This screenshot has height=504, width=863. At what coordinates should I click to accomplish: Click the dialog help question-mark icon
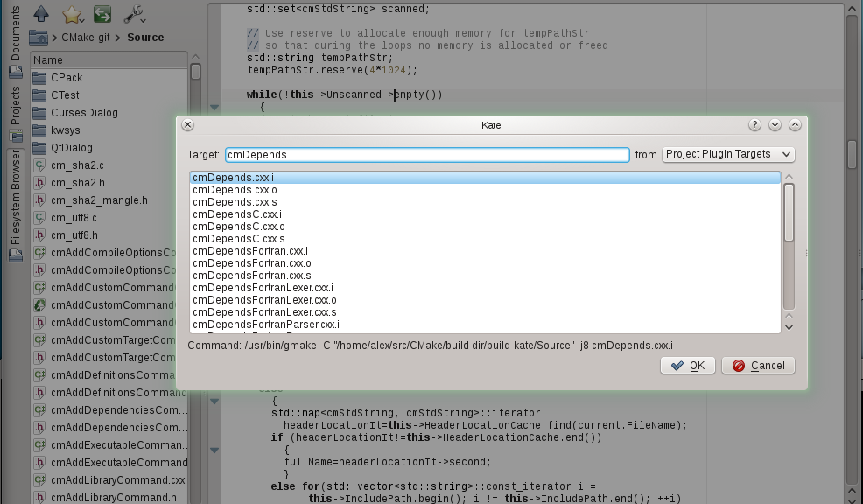pyautogui.click(x=755, y=125)
